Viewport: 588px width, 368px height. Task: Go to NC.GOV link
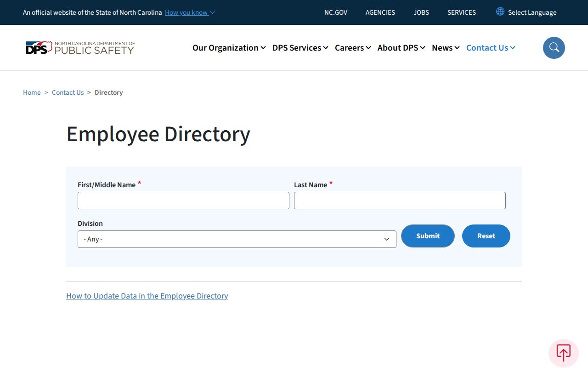click(x=336, y=12)
